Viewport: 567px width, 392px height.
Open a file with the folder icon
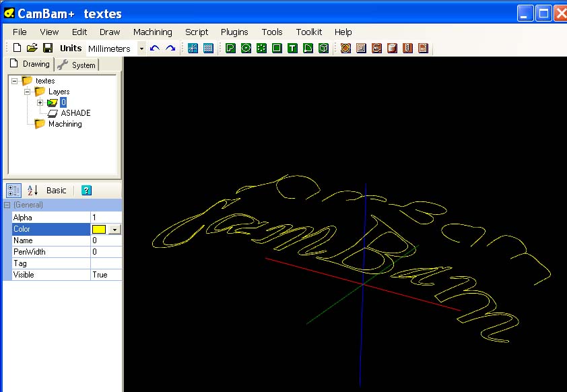(32, 48)
